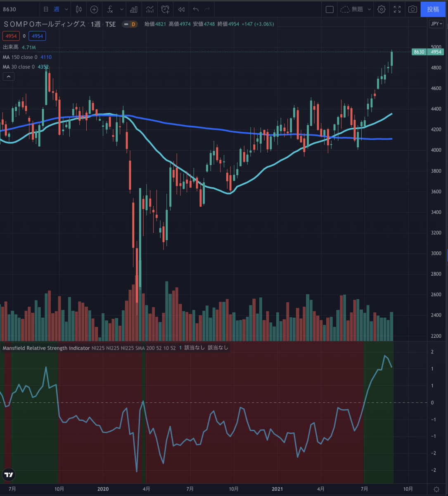Click the 高値4974 high price text
The height and width of the screenshot is (496, 448).
(x=180, y=24)
